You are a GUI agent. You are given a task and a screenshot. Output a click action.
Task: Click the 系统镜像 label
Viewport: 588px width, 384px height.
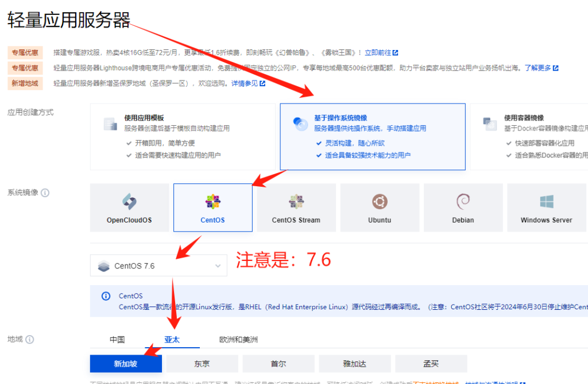pos(23,193)
